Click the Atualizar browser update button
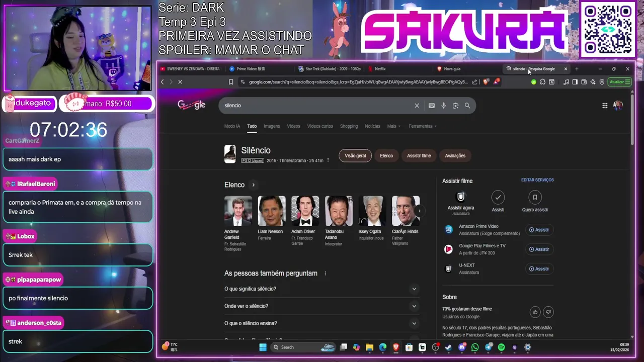The height and width of the screenshot is (362, 644). (619, 82)
